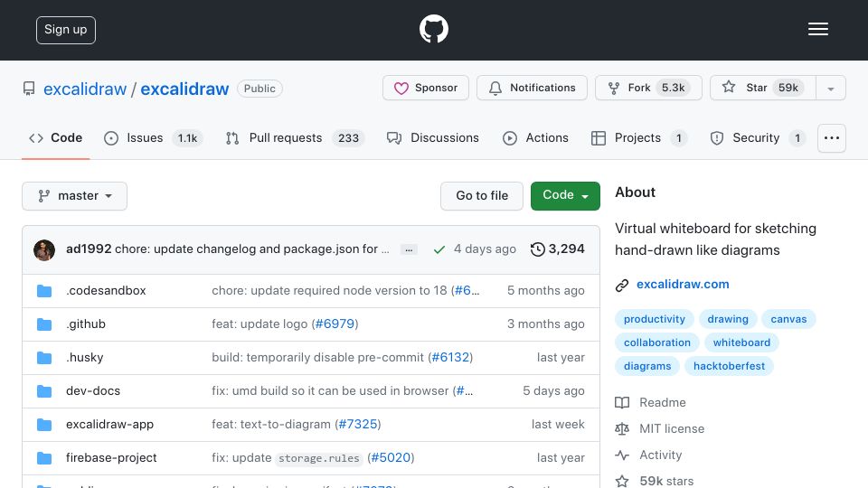Expand the green Code dropdown button
868x488 pixels.
pyautogui.click(x=565, y=196)
